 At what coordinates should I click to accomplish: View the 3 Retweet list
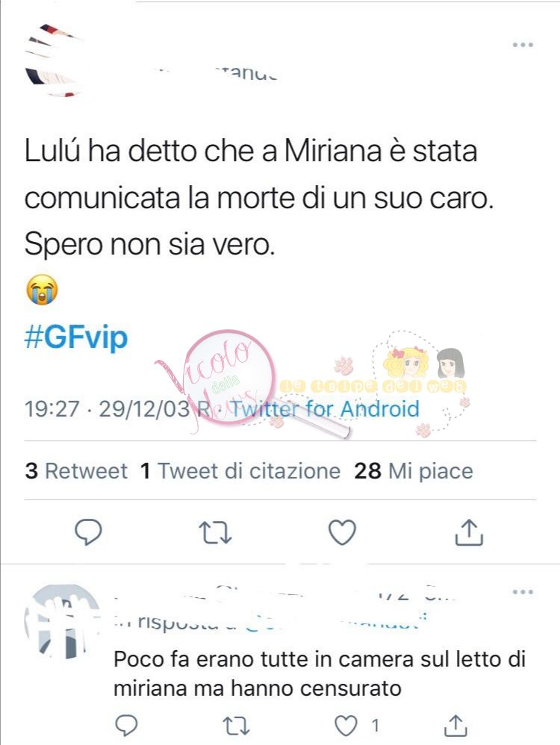pyautogui.click(x=76, y=471)
